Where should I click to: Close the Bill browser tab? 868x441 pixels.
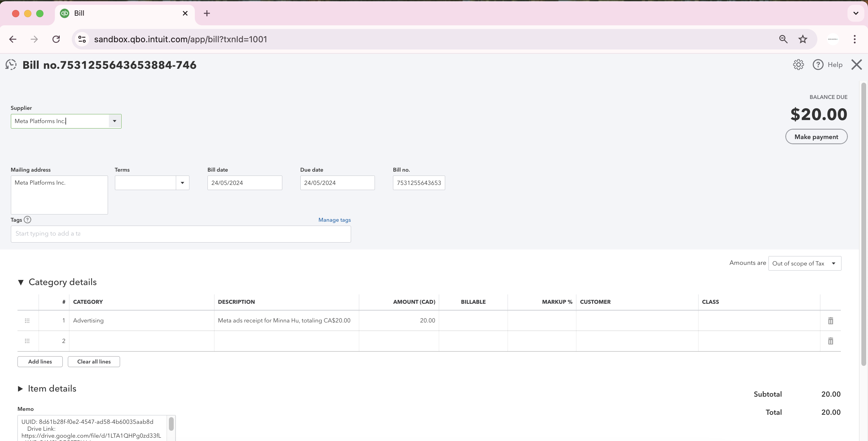click(185, 14)
